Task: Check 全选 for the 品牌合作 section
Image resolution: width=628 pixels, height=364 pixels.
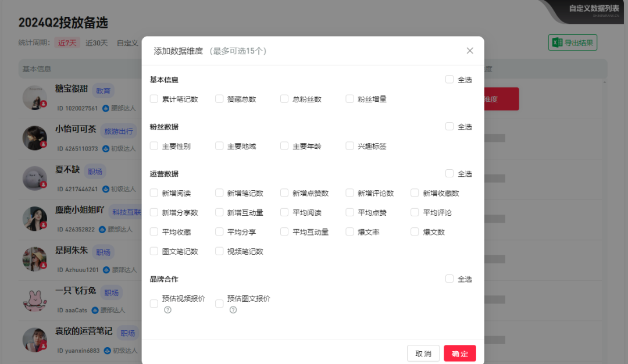Action: pyautogui.click(x=449, y=279)
